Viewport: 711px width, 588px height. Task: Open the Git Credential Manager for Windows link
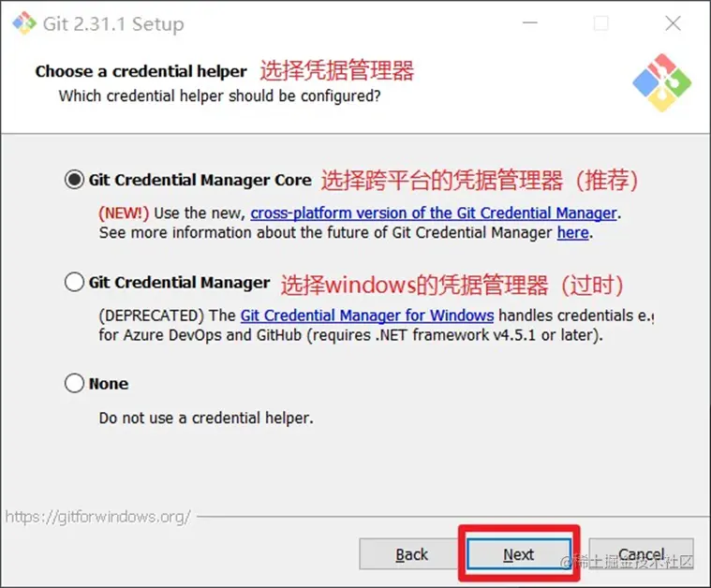click(367, 316)
